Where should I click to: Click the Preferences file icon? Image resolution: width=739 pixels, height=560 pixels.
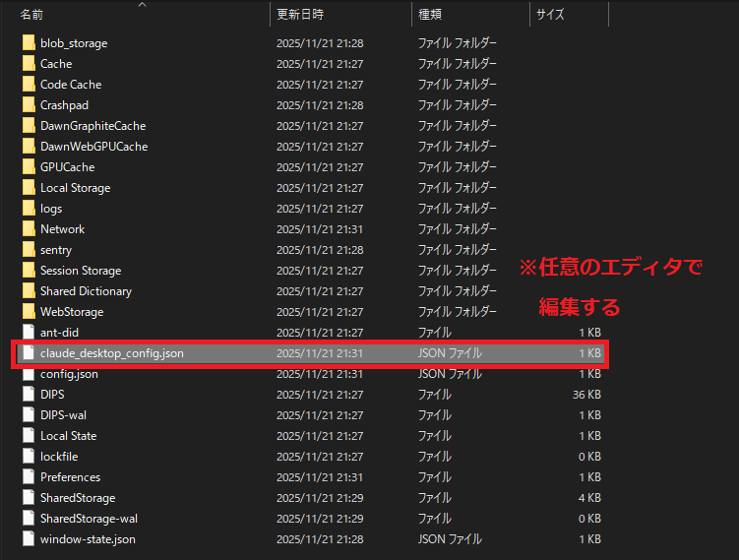click(29, 477)
